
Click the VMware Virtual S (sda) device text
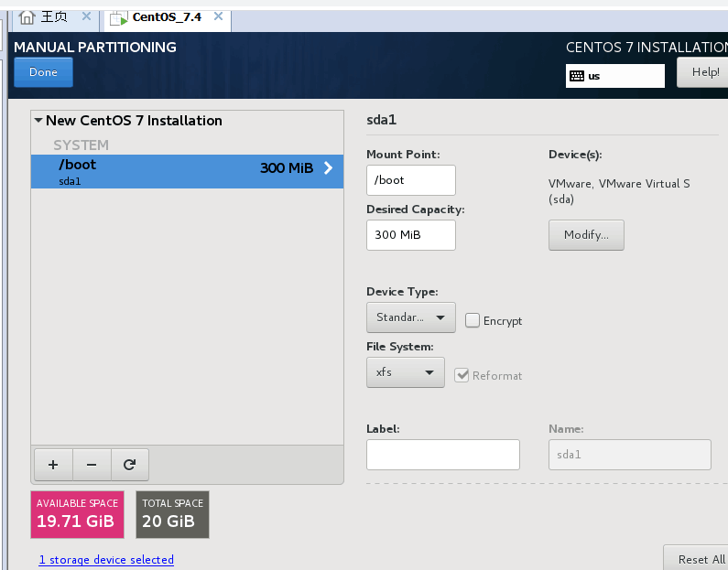[619, 191]
